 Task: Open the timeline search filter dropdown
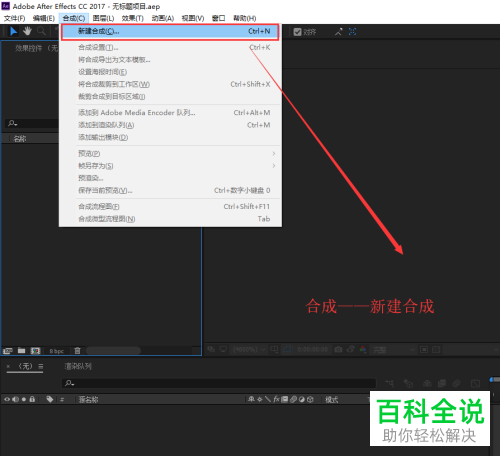point(70,383)
